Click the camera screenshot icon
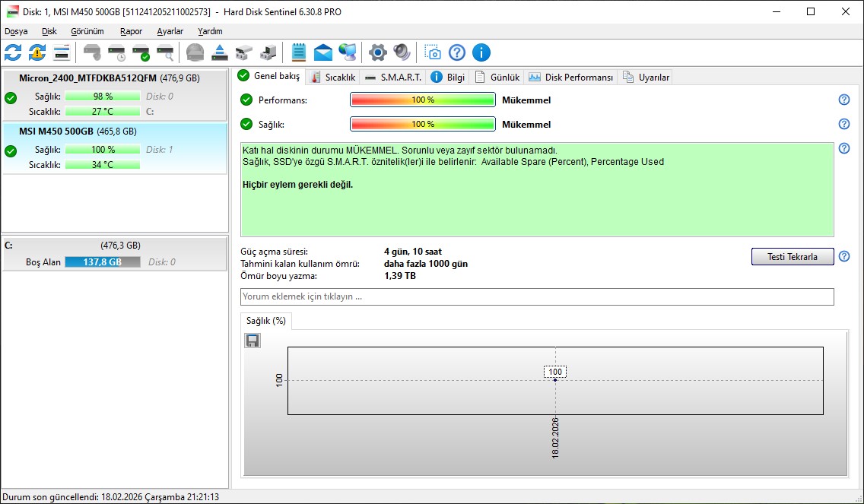Image resolution: width=864 pixels, height=504 pixels. tap(433, 53)
